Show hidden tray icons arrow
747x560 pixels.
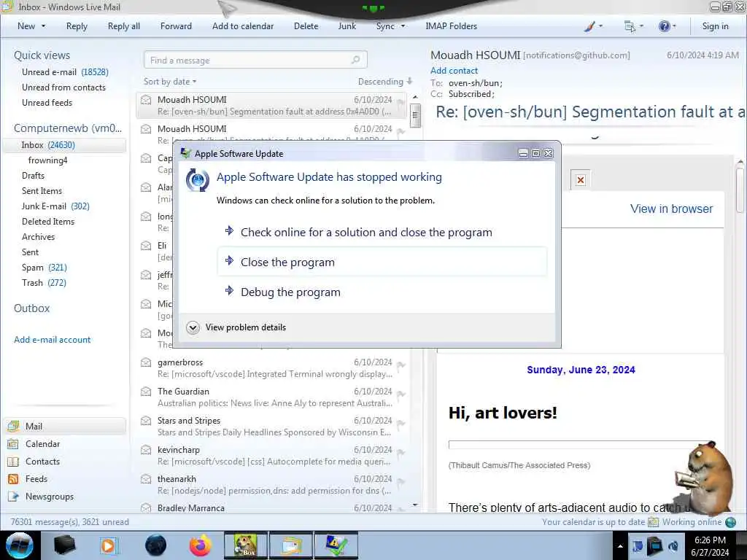tap(620, 546)
